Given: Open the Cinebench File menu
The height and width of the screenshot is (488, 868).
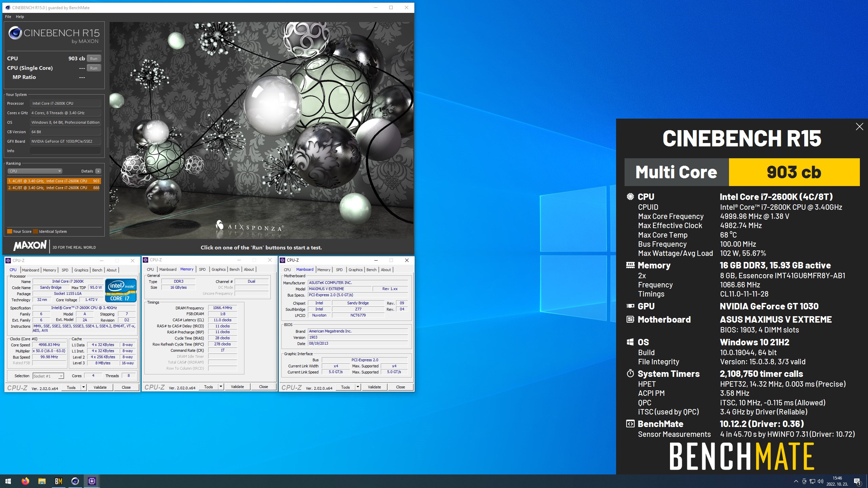Looking at the screenshot, I should (x=8, y=17).
